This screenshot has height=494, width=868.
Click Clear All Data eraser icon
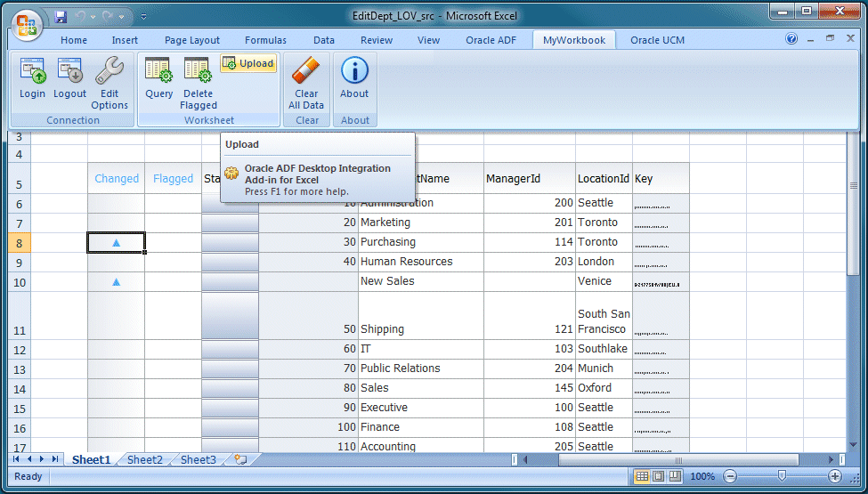click(306, 84)
